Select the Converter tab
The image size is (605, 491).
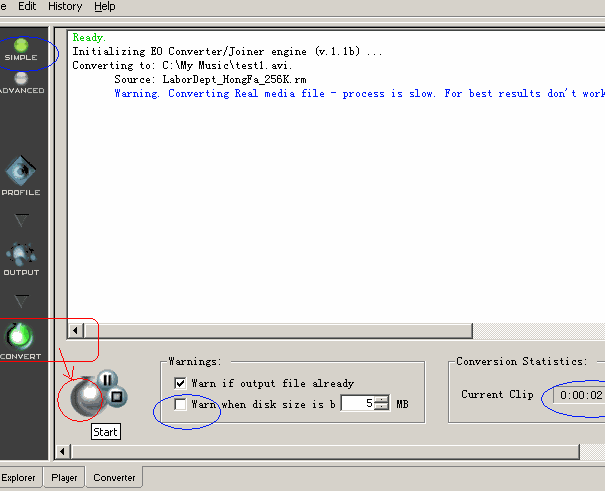click(114, 478)
